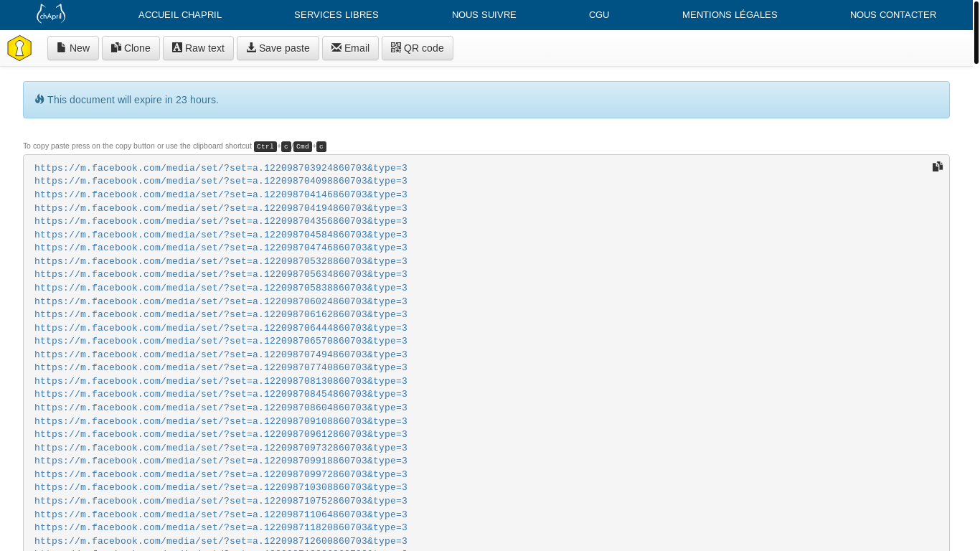Open the link ending 122098706162860703&type=3
Screen dimensions: 980x551
click(x=221, y=314)
